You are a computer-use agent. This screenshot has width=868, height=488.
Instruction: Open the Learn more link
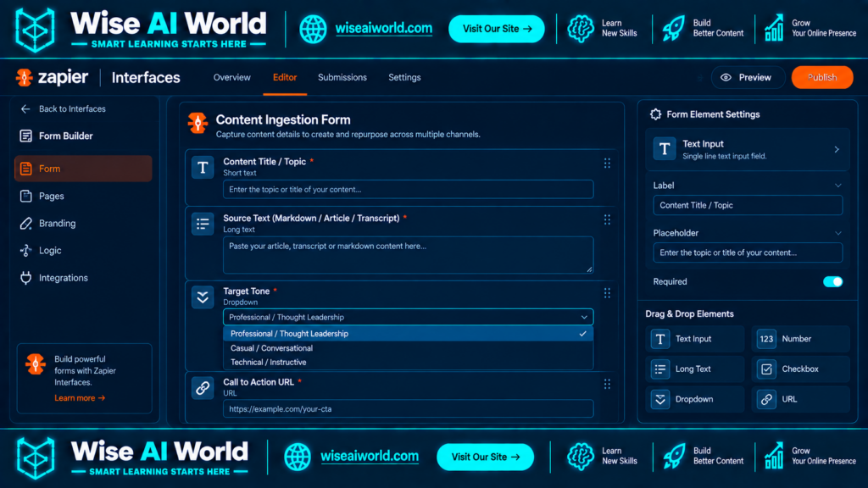[80, 398]
